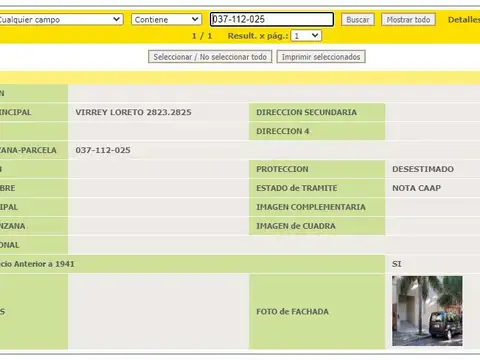Click 'Seleccionar / No seleccionar todo' button
Viewport: 480px width, 360px height.
(210, 57)
